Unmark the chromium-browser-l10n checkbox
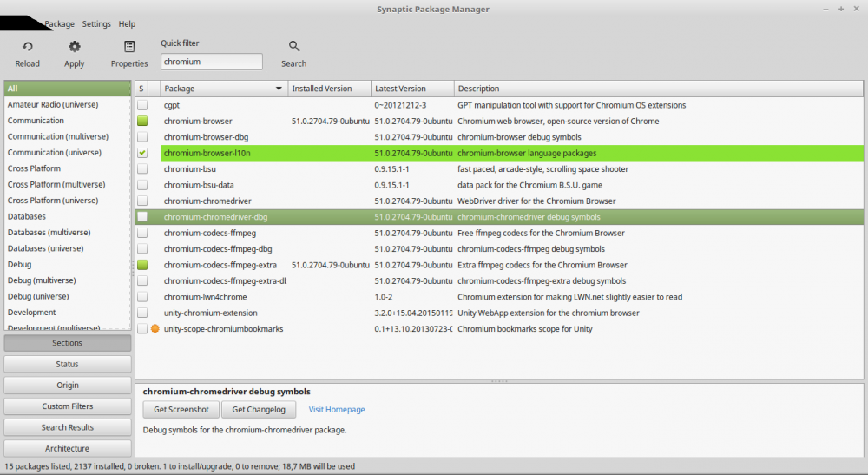The width and height of the screenshot is (868, 475). [142, 154]
